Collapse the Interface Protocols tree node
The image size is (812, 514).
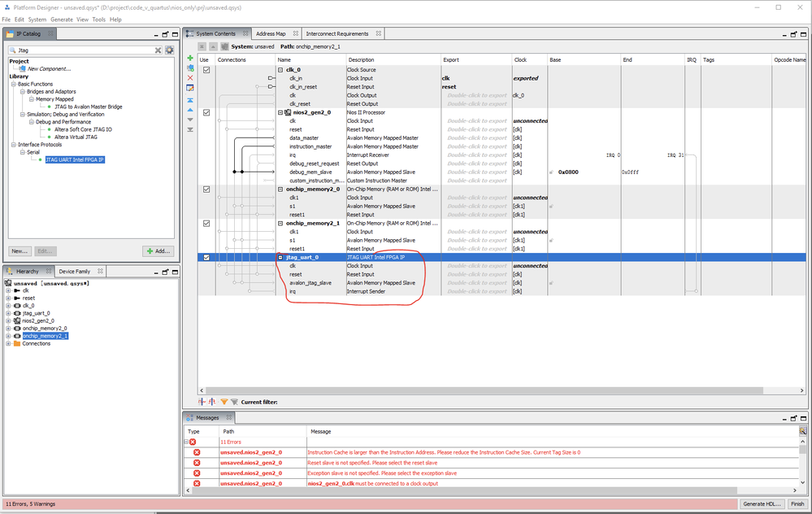coord(14,145)
